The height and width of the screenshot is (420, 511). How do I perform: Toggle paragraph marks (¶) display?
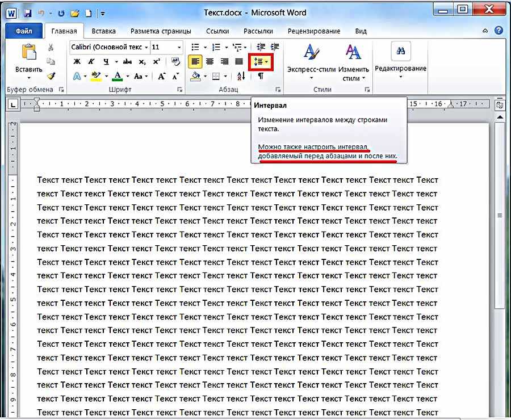click(x=261, y=75)
